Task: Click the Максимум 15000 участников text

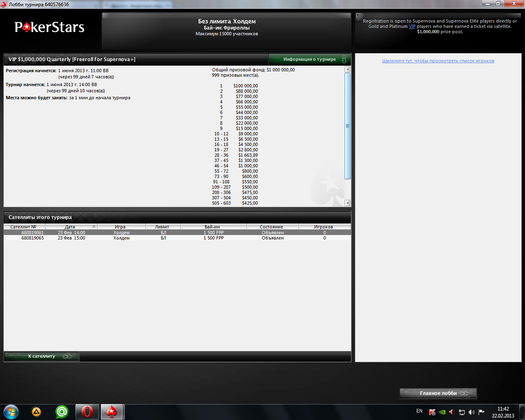Action: (x=227, y=34)
